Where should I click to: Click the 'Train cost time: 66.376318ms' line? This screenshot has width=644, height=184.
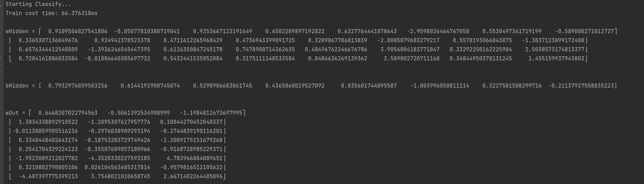[52, 13]
